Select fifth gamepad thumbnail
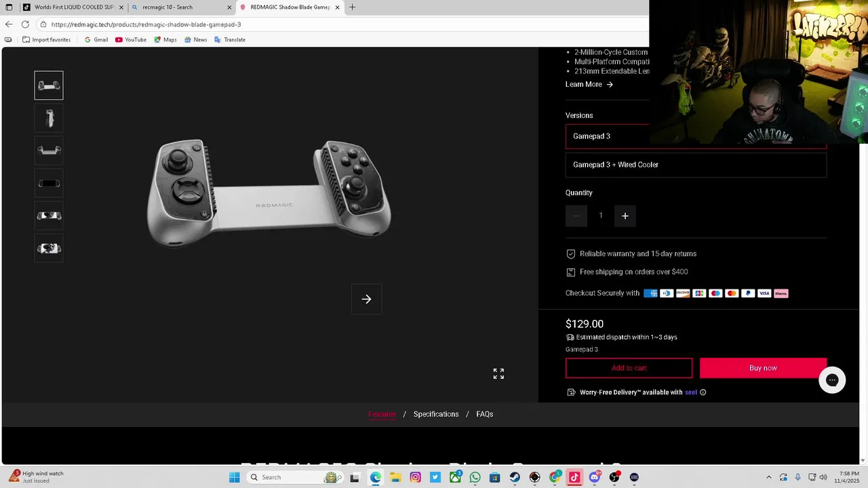Viewport: 868px width, 488px height. click(49, 216)
